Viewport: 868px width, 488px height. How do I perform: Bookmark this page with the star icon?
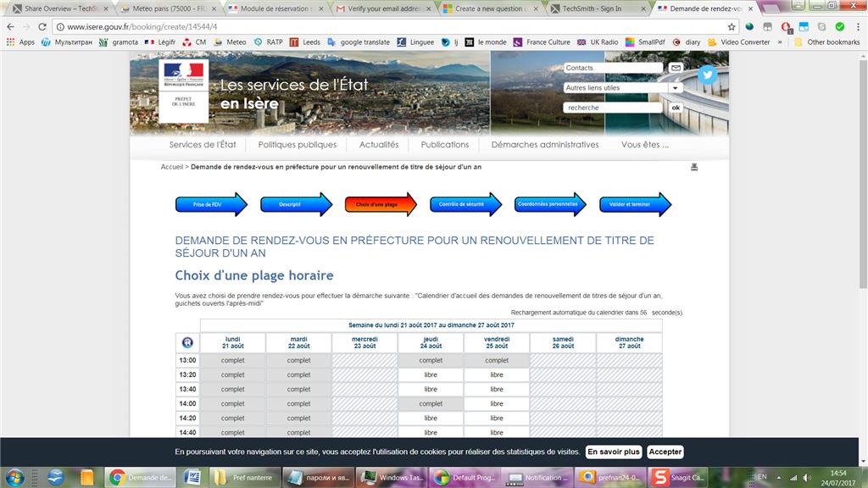pyautogui.click(x=732, y=26)
